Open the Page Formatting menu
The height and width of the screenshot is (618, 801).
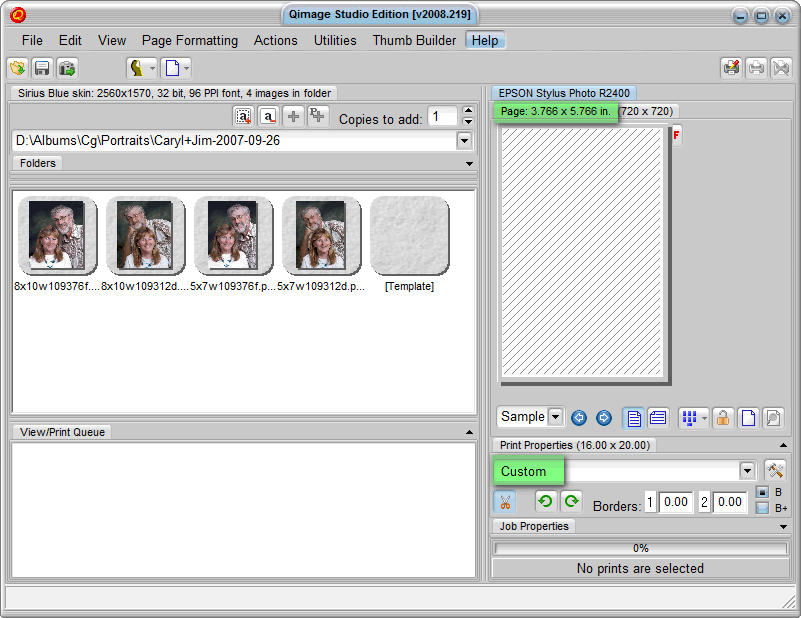click(190, 40)
